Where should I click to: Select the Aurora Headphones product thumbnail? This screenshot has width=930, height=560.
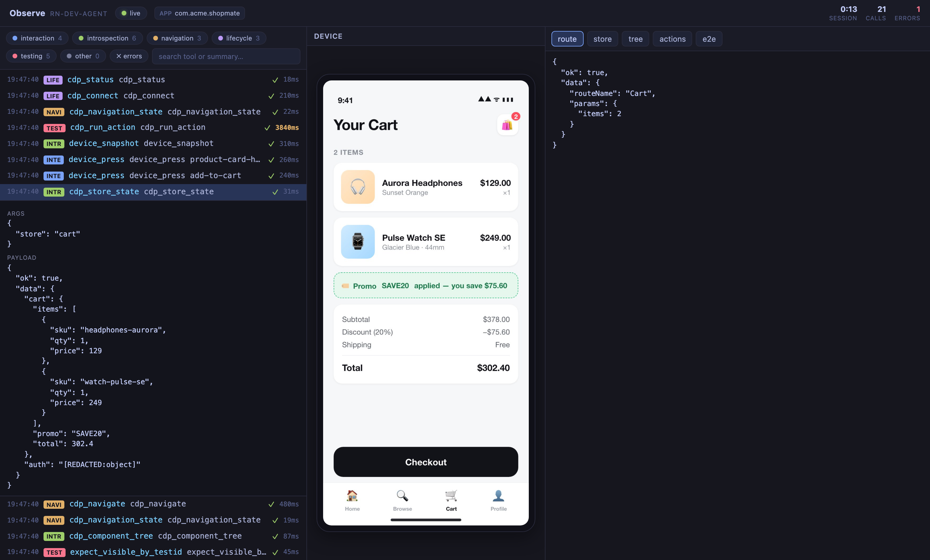[358, 187]
